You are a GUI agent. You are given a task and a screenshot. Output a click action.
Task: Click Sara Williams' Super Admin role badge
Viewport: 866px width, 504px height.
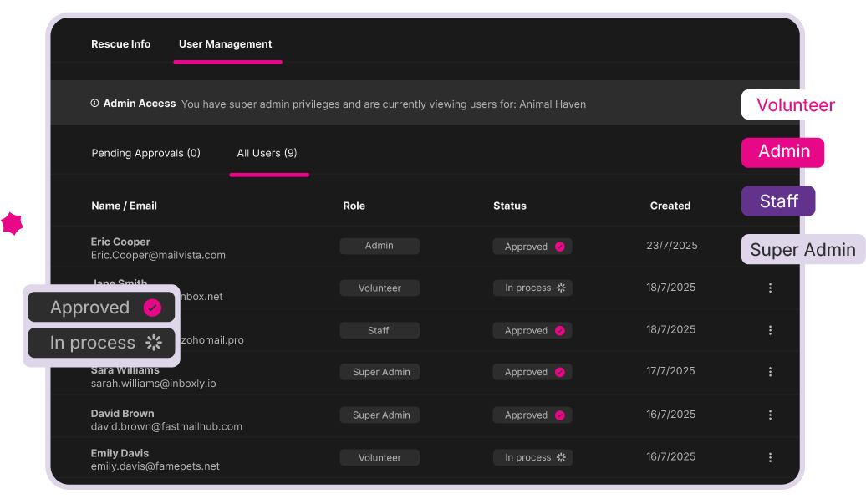pyautogui.click(x=380, y=372)
